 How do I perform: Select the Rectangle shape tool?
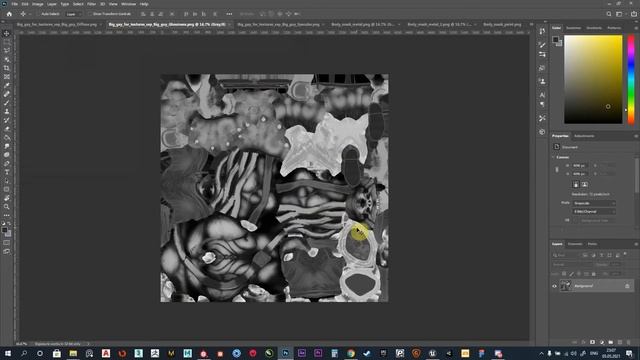(7, 189)
